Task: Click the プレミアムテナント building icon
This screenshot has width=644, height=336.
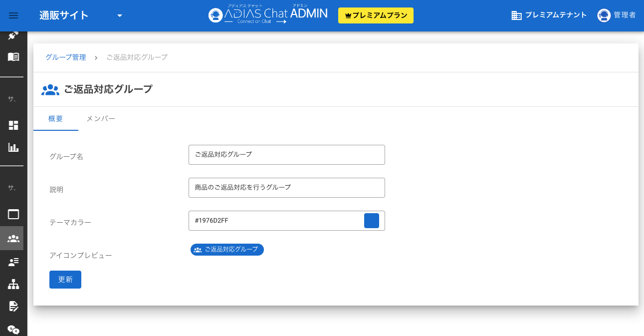Action: (x=516, y=15)
